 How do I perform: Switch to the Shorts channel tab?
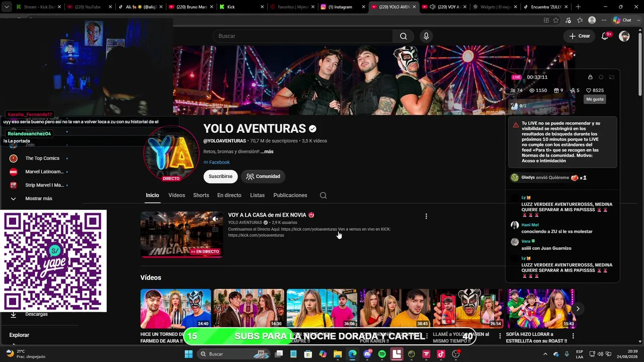click(201, 196)
